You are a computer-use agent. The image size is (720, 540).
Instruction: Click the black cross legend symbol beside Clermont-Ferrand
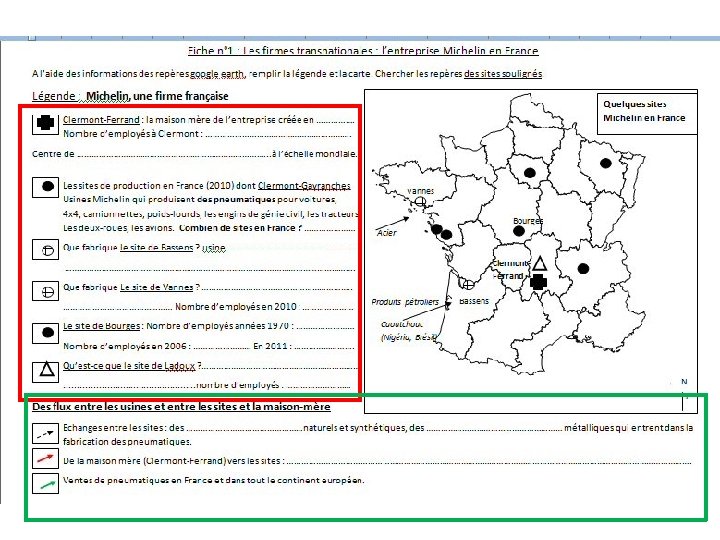45,123
